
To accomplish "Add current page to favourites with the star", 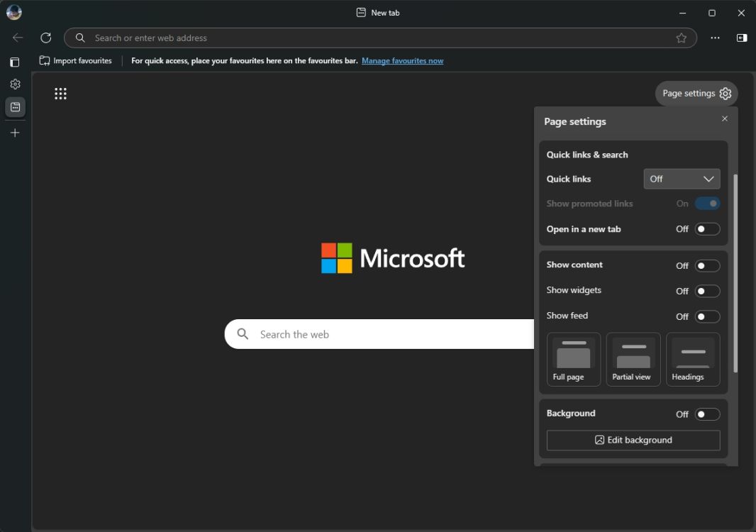I will pos(682,38).
